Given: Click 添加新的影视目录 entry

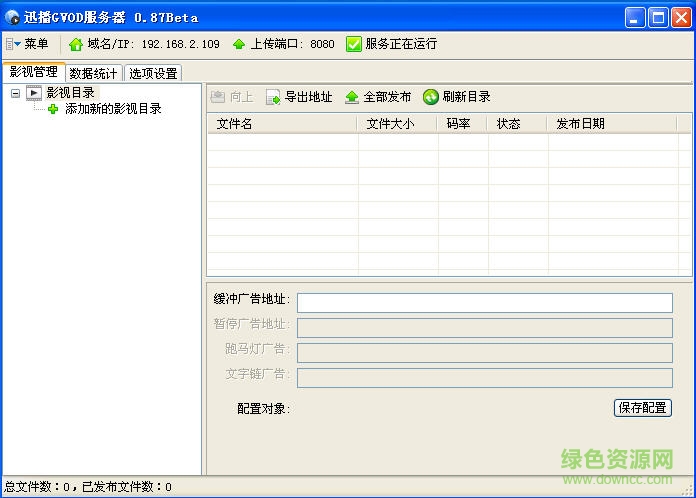Looking at the screenshot, I should [113, 109].
